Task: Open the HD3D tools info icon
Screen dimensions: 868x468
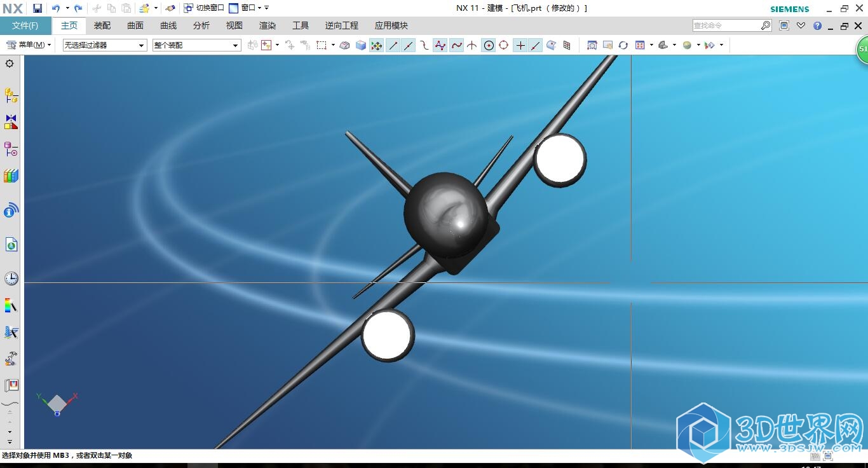Action: (x=11, y=210)
